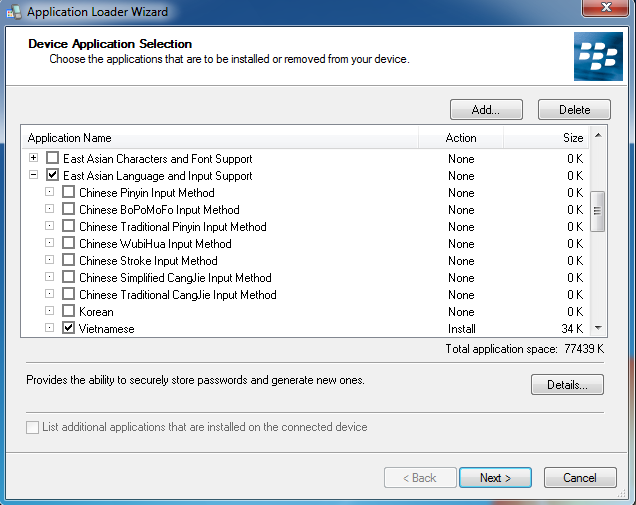Select the Vietnamese row label
636x505 pixels.
pos(107,329)
